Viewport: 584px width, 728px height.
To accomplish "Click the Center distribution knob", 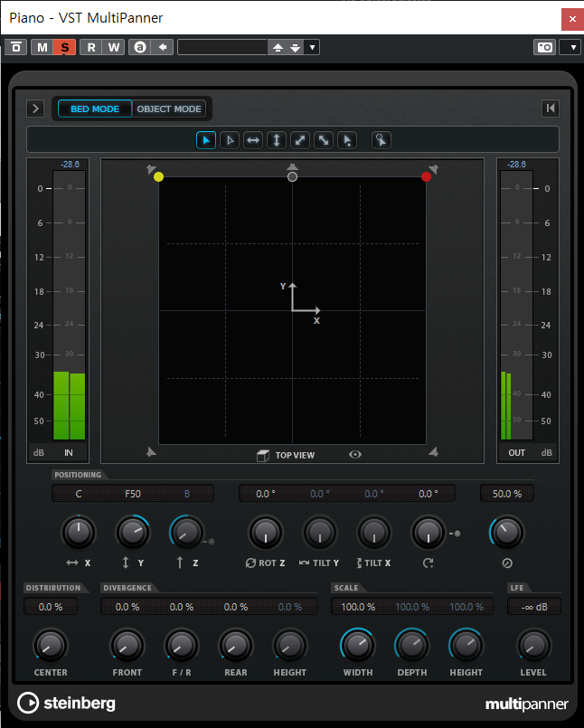I will coord(50,646).
